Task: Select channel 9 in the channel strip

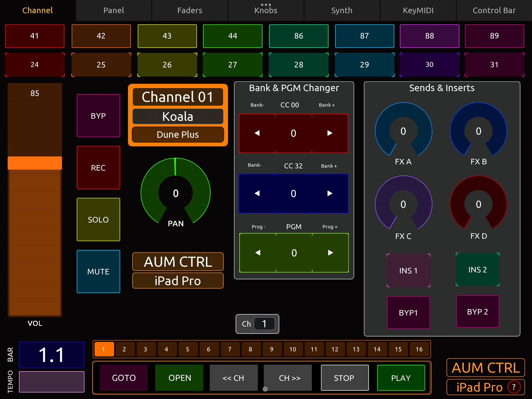Action: coord(272,349)
